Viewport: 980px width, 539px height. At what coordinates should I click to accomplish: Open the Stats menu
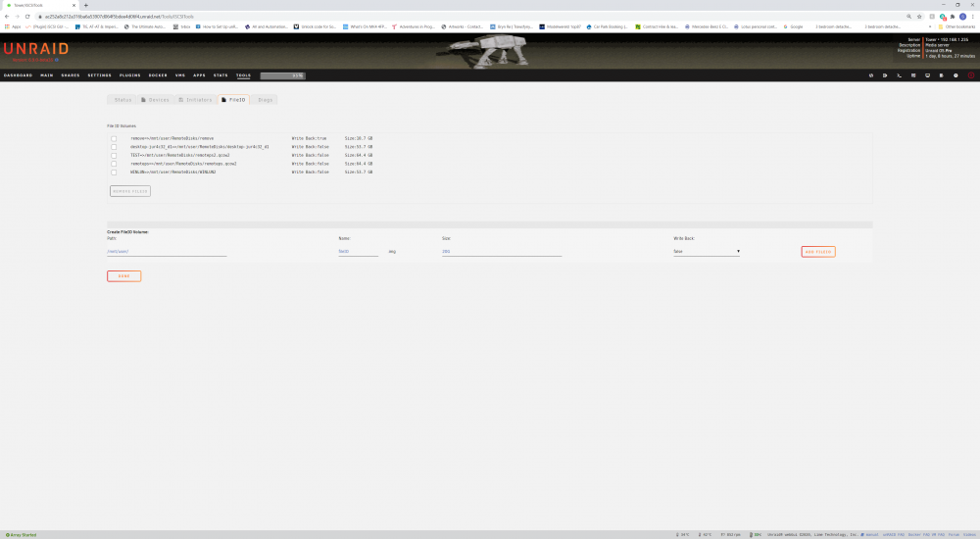coord(220,75)
